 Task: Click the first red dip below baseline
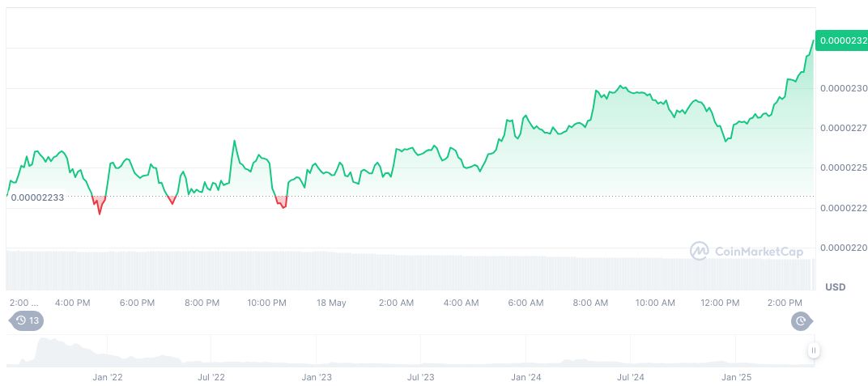tap(99, 206)
